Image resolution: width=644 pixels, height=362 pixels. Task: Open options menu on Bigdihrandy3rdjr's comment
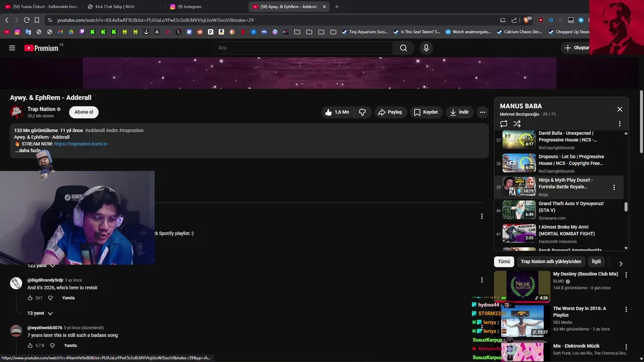[481, 280]
